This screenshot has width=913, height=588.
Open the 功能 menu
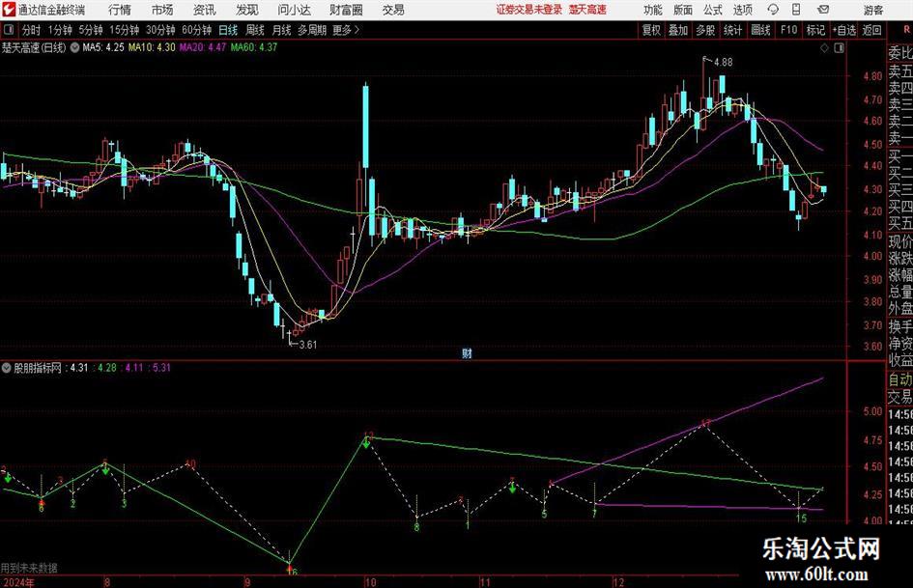653,10
